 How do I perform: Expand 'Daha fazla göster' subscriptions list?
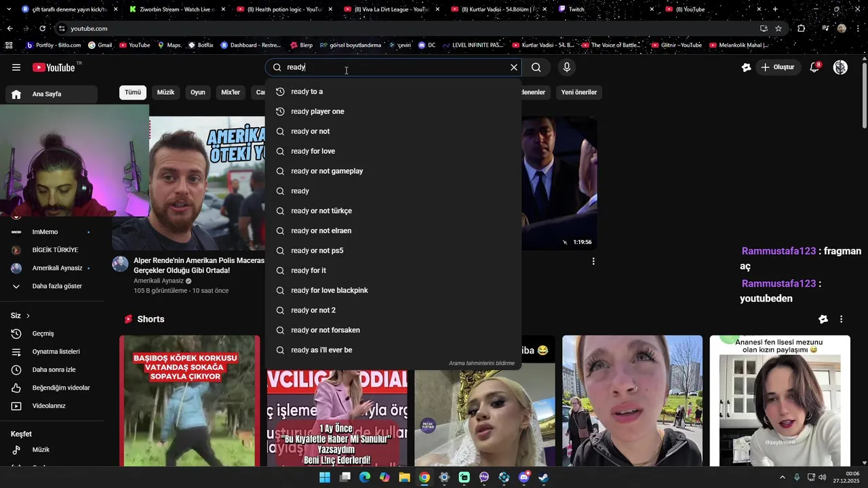point(52,286)
